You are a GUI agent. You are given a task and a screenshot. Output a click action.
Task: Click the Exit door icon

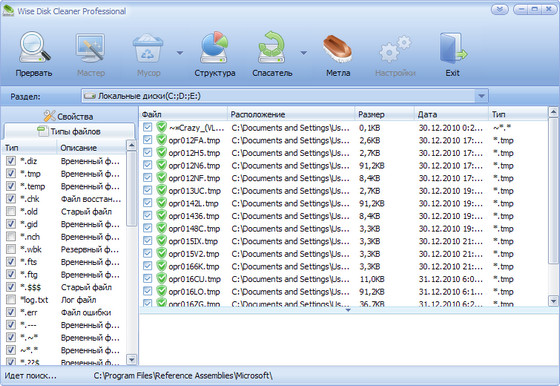coord(453,47)
